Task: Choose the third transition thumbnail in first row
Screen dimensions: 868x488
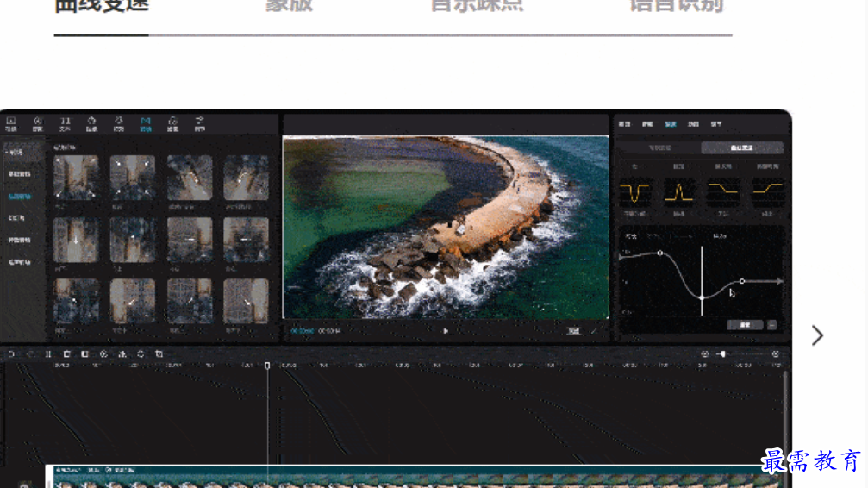Action: point(190,178)
